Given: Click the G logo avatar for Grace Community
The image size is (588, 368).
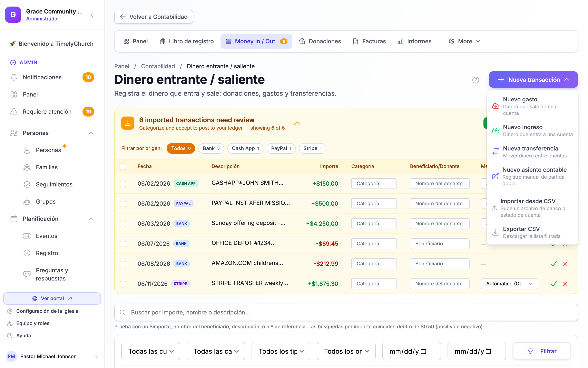Looking at the screenshot, I should (13, 15).
